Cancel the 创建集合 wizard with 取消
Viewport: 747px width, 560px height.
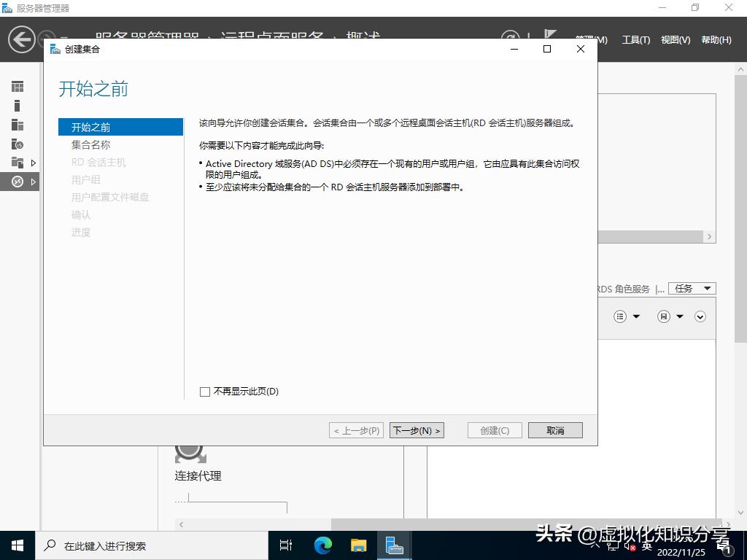click(555, 429)
